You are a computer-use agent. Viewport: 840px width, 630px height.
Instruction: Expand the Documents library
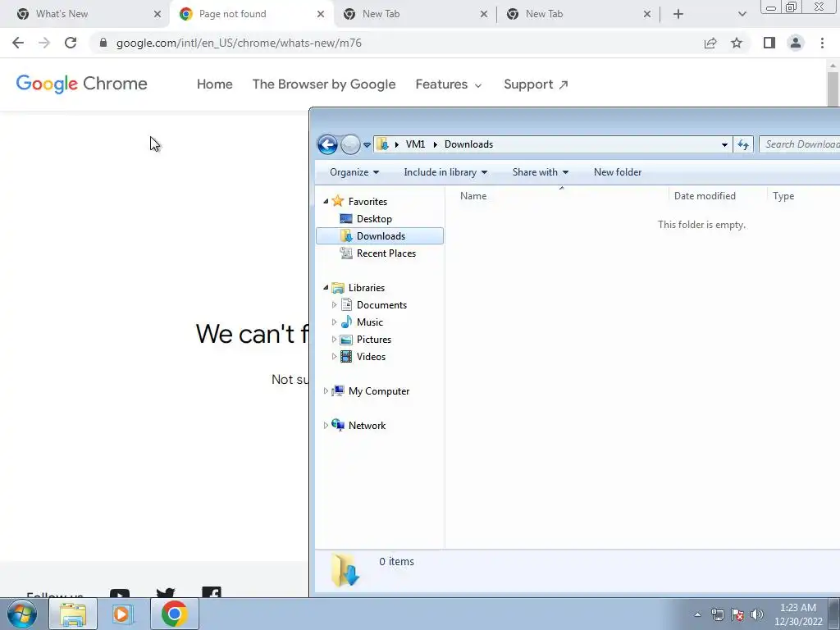334,305
